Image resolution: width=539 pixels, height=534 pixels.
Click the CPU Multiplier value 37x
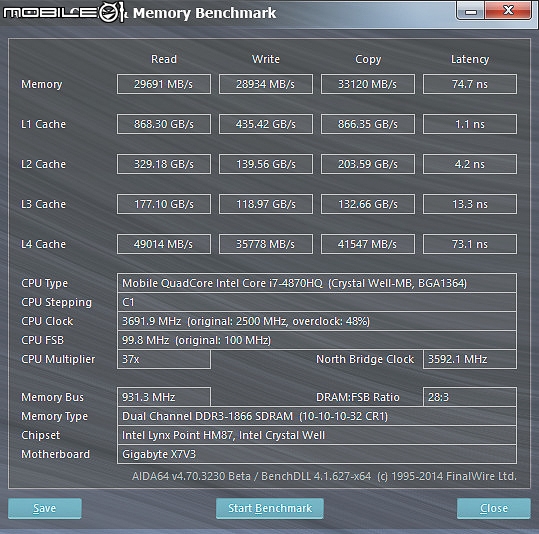[x=164, y=359]
